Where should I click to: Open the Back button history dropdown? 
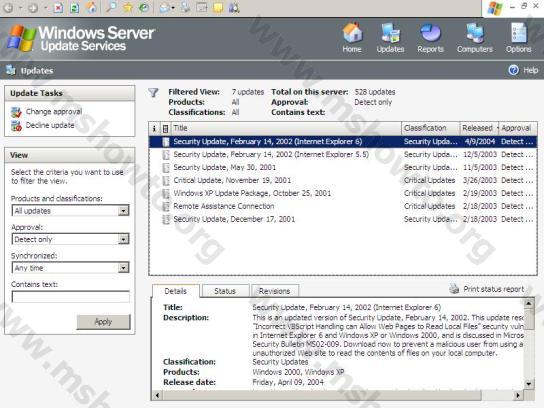click(20, 8)
